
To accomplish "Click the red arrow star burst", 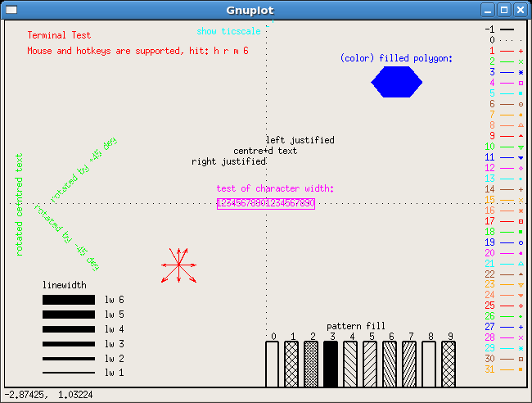I will point(178,265).
